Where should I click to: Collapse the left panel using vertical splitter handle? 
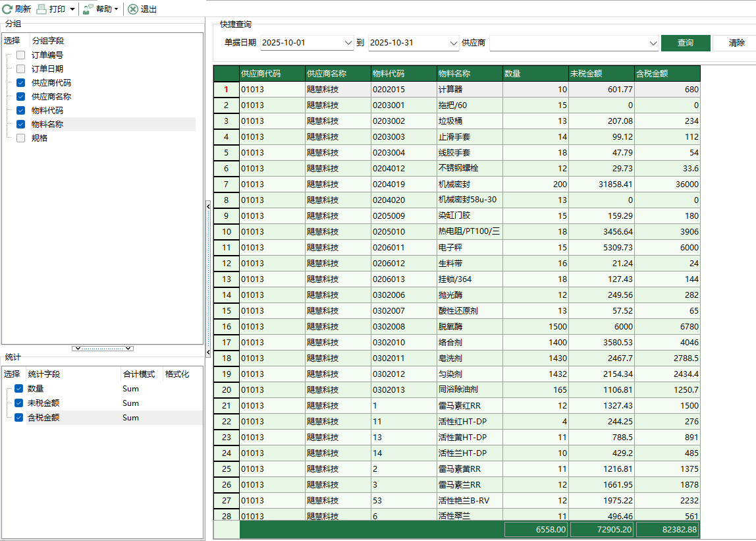(x=208, y=206)
